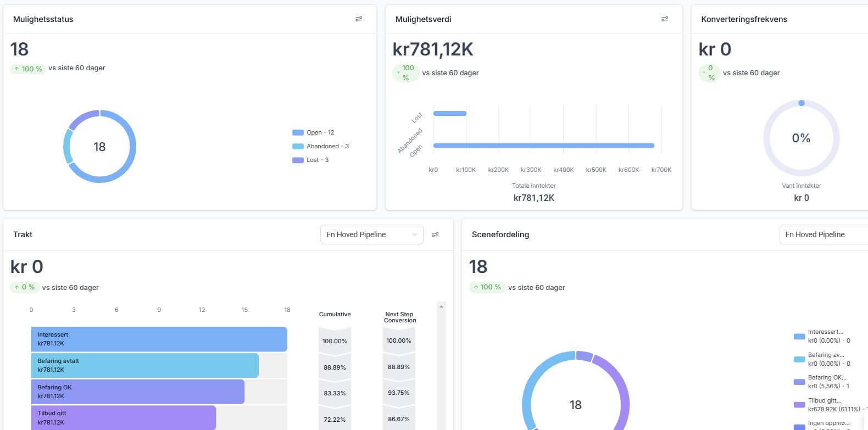The image size is (868, 430).
Task: Click the Trakt card title
Action: click(23, 234)
